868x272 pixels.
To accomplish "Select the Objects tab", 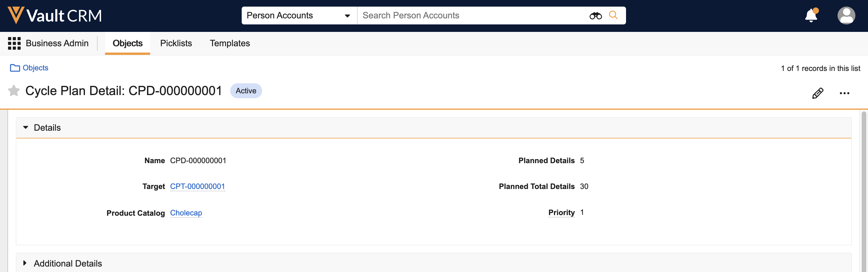I will (x=127, y=43).
